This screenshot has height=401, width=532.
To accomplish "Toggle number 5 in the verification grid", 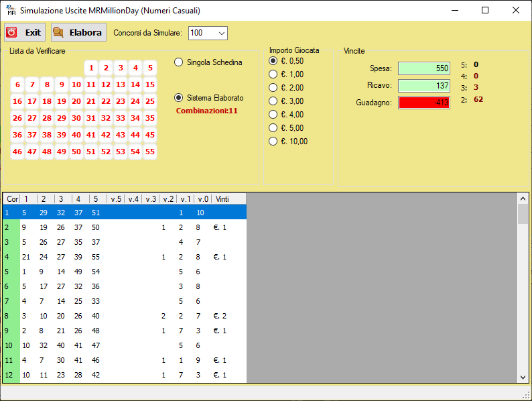I will 150,68.
